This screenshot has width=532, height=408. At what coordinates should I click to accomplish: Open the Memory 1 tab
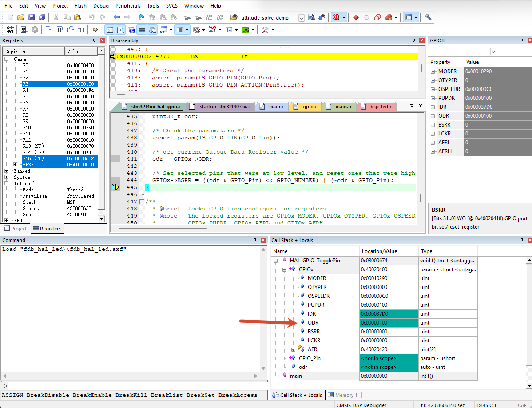click(x=343, y=395)
